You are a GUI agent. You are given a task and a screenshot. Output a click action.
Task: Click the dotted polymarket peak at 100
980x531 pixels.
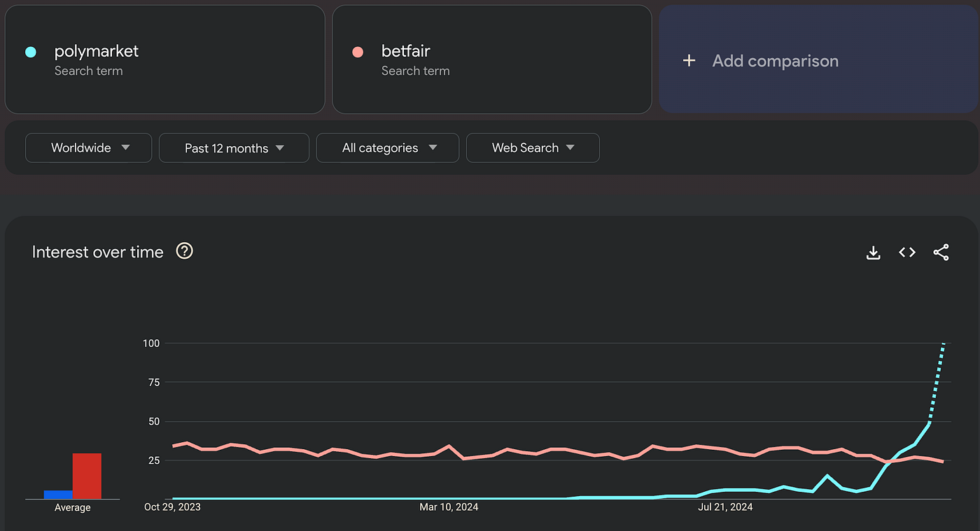pos(944,344)
